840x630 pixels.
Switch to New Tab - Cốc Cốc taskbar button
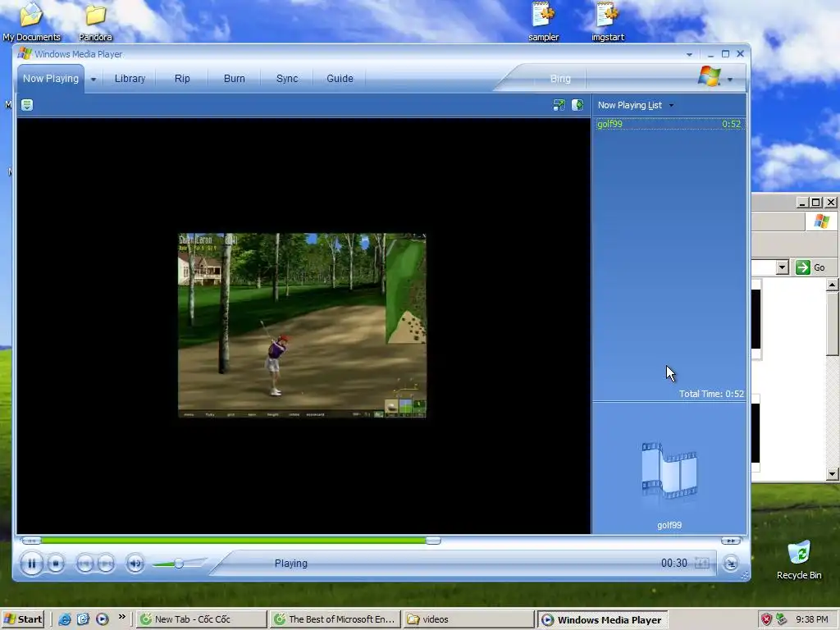[x=202, y=619]
